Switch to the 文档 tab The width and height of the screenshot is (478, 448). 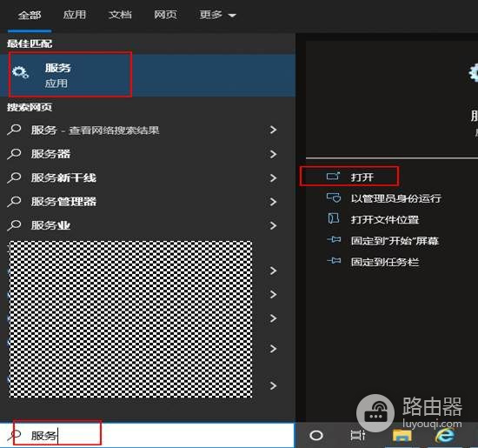pos(120,15)
